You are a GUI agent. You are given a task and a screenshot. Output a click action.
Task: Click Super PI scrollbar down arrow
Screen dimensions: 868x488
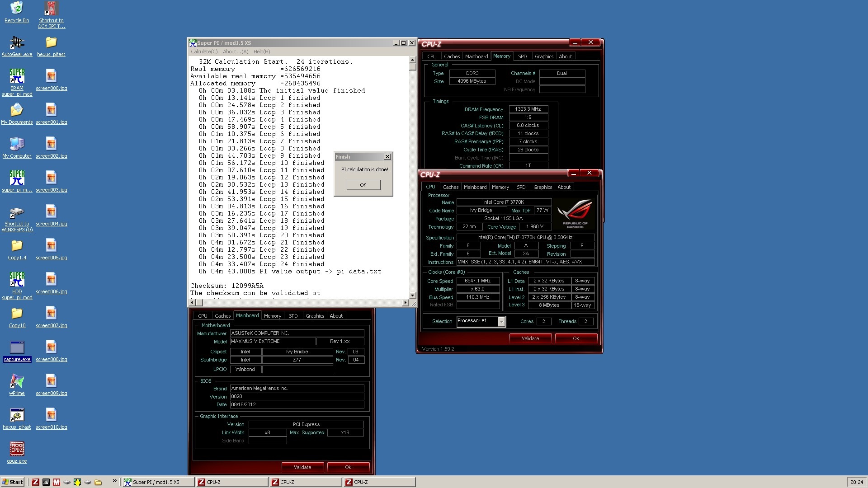[x=412, y=295]
